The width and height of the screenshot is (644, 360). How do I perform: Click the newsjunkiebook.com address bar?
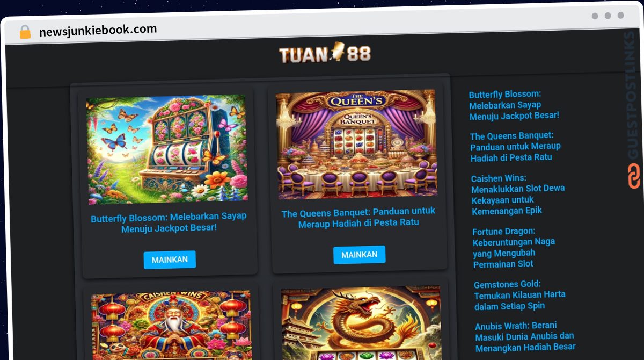click(98, 30)
